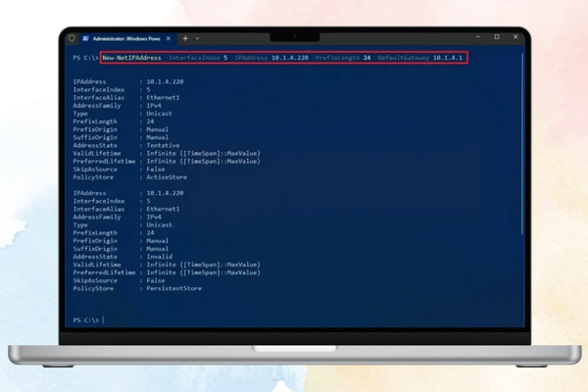This screenshot has height=392, width=588.
Task: Select the Administrator: Windows PowerShell tab
Action: [126, 38]
